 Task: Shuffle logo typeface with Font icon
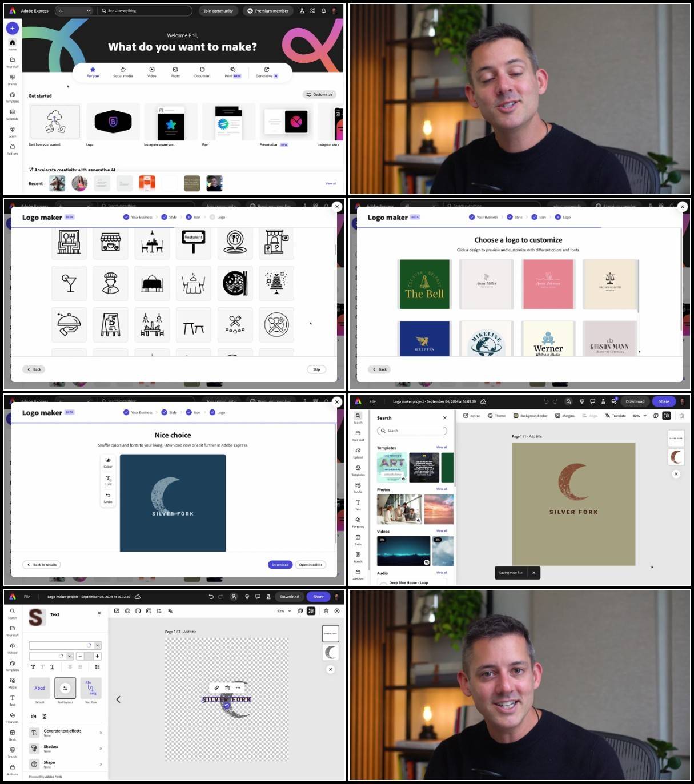coord(108,480)
